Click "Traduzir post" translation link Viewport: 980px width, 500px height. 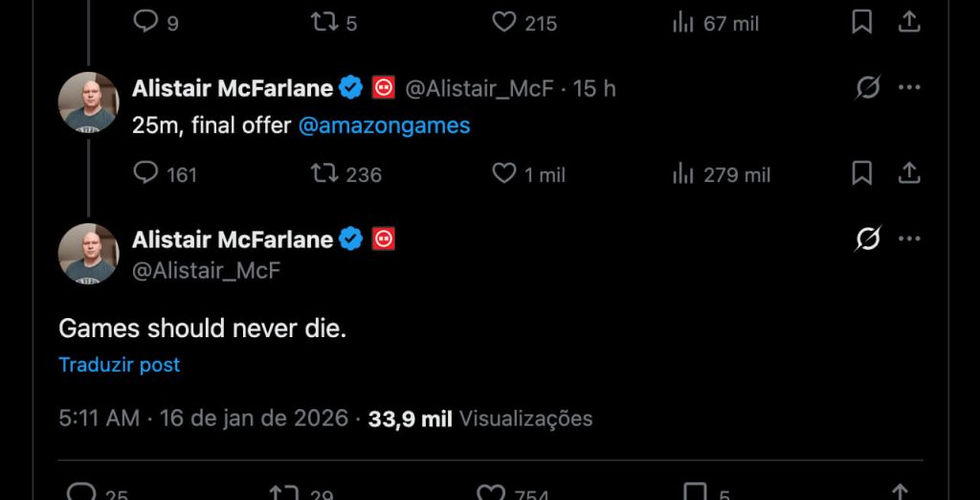pyautogui.click(x=119, y=365)
